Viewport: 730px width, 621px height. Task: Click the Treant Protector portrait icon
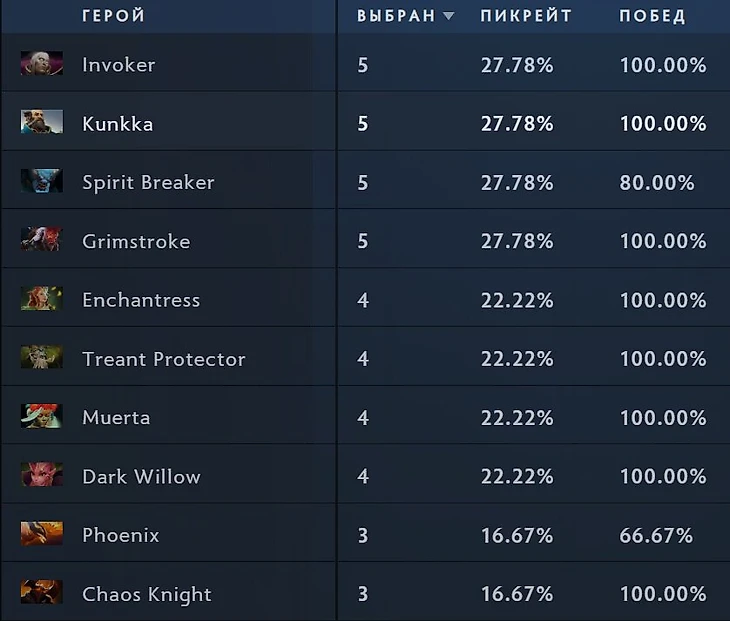41,358
